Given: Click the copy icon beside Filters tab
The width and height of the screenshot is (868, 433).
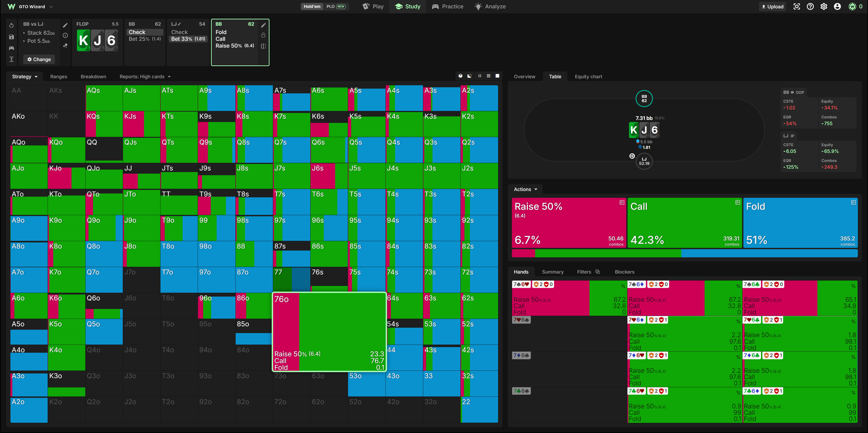Looking at the screenshot, I should pyautogui.click(x=598, y=272).
